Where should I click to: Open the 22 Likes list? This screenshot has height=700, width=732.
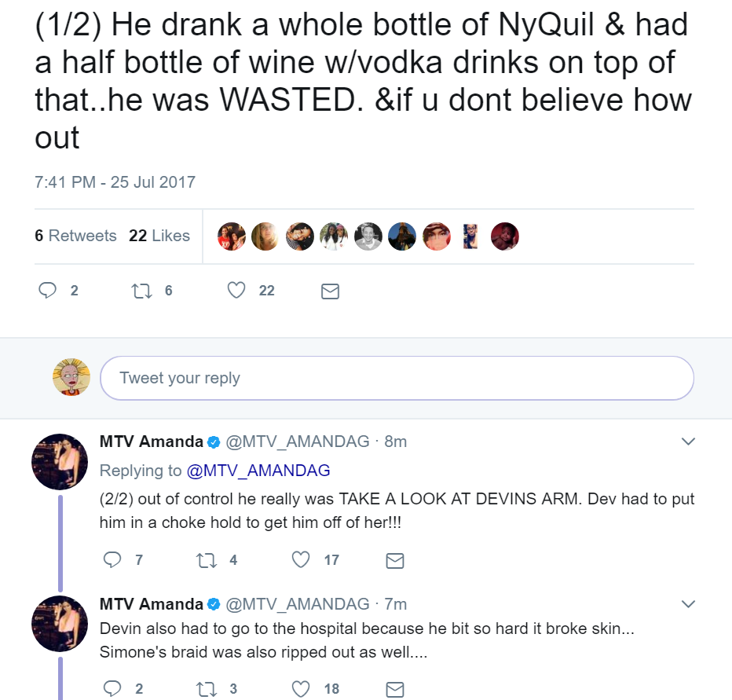[159, 236]
